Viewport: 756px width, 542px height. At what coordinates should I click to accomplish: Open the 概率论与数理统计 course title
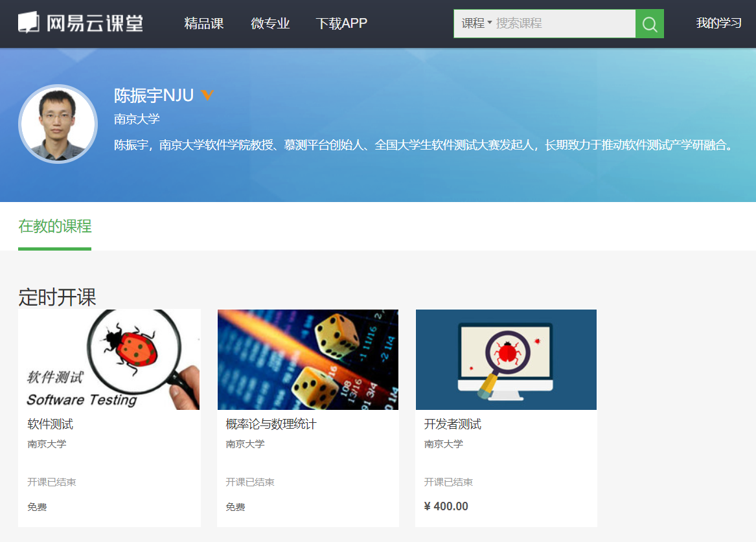pos(271,424)
